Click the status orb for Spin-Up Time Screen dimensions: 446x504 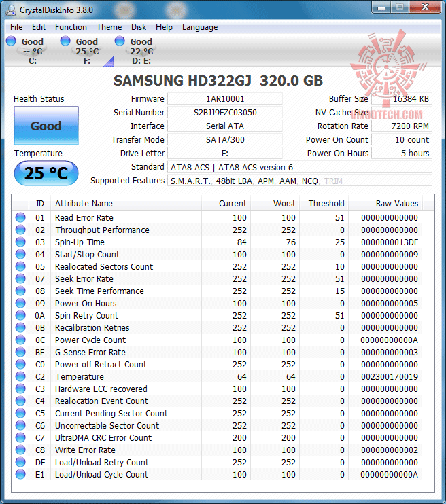coord(20,242)
